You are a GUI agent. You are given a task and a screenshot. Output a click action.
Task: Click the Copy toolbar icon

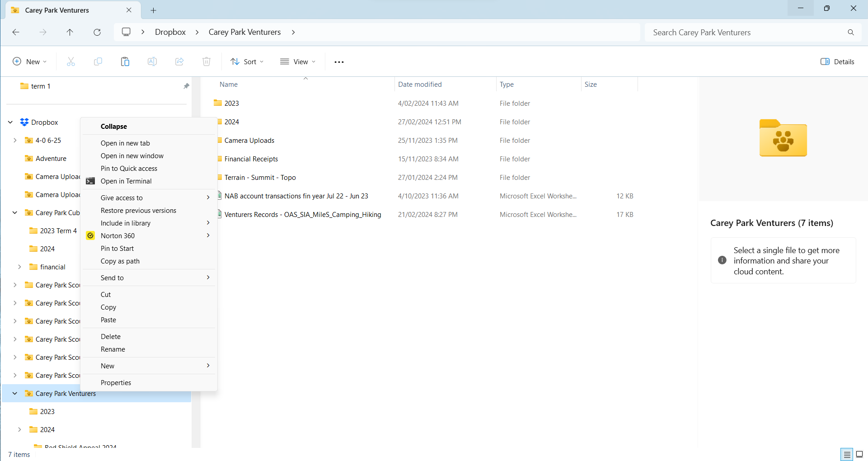click(x=98, y=61)
